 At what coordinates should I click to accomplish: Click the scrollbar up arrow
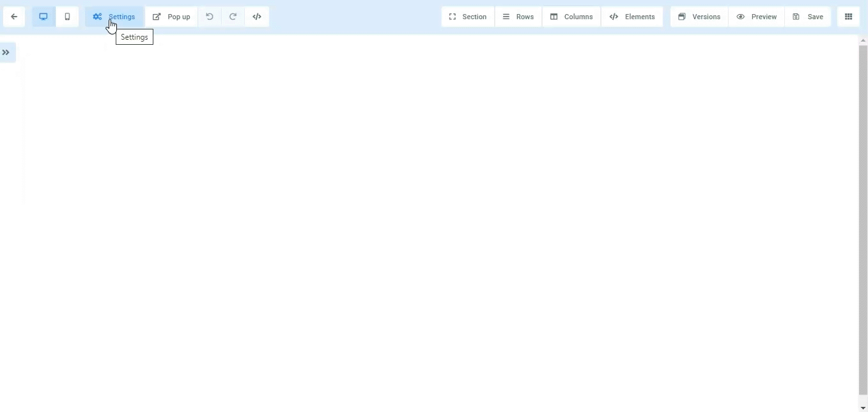tap(863, 40)
